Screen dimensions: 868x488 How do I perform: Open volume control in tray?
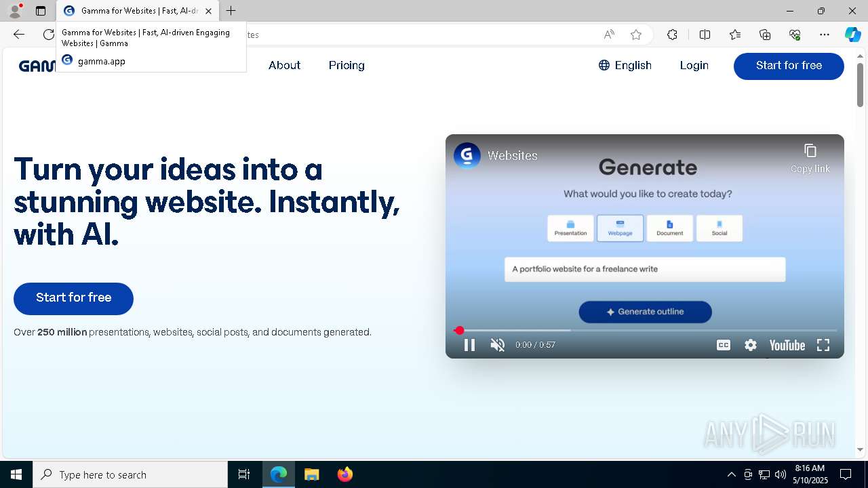tap(781, 474)
